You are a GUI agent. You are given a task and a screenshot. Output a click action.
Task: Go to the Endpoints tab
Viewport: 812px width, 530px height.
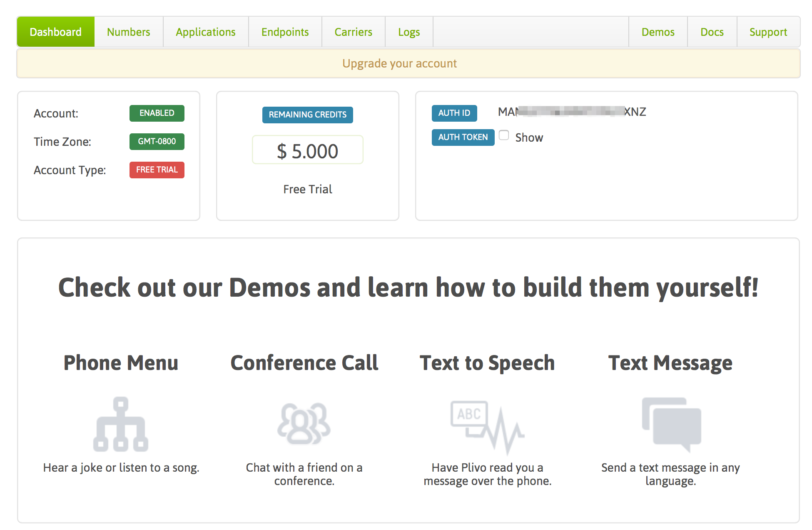pos(285,32)
